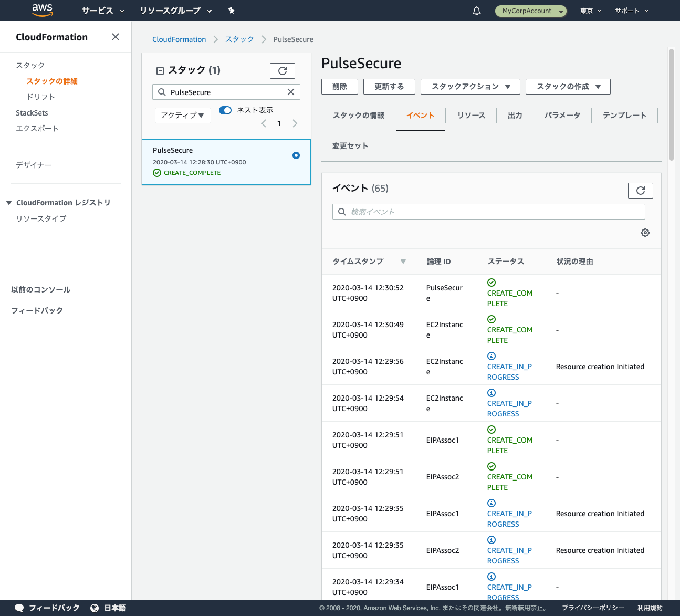Viewport: 680px width, 616px height.
Task: Open the MyCorpAccount account dropdown
Action: (x=530, y=11)
